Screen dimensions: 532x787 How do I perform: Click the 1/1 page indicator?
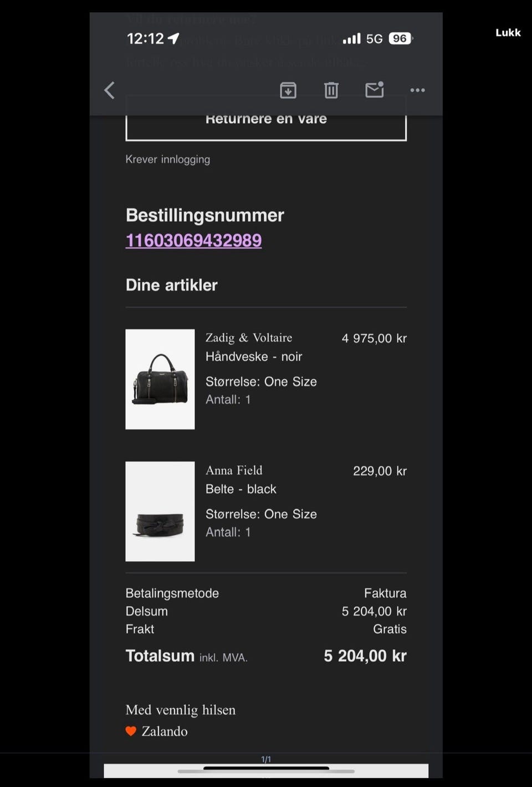click(266, 759)
